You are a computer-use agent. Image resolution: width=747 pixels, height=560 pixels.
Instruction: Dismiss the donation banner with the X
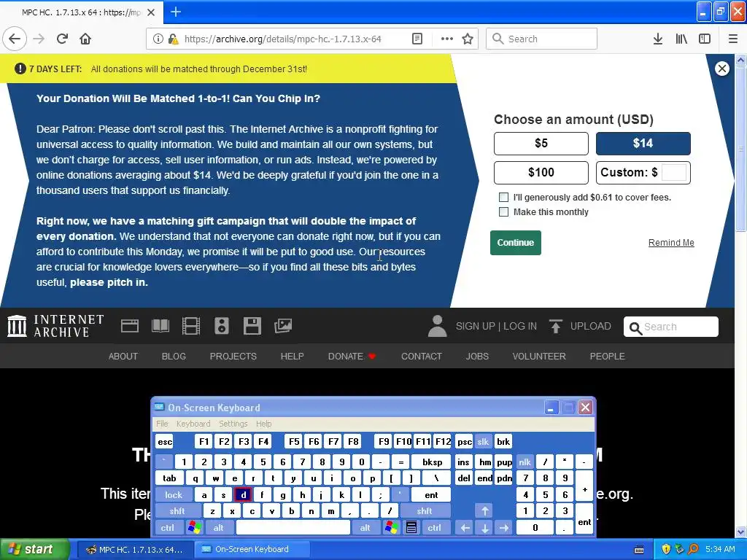(721, 69)
